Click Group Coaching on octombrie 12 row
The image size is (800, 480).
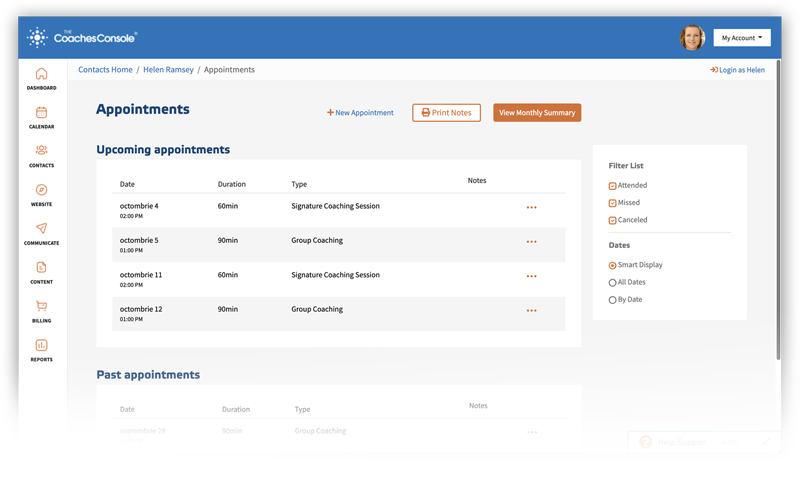(317, 309)
